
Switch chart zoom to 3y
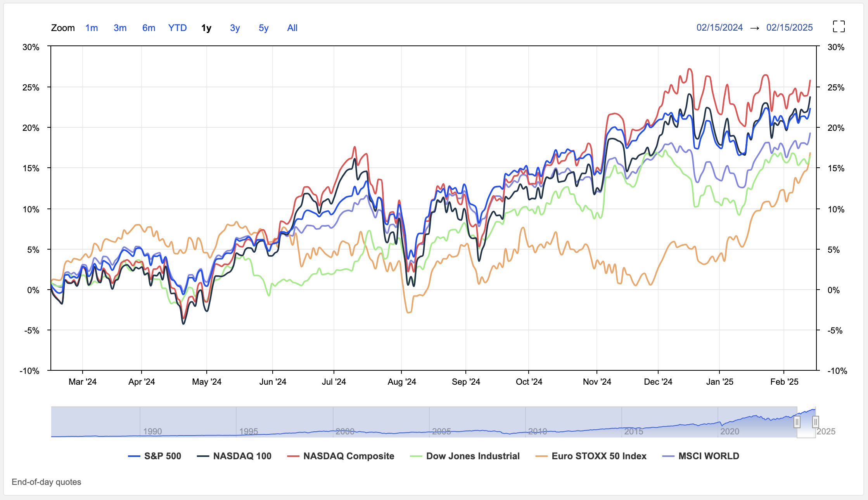coord(235,28)
